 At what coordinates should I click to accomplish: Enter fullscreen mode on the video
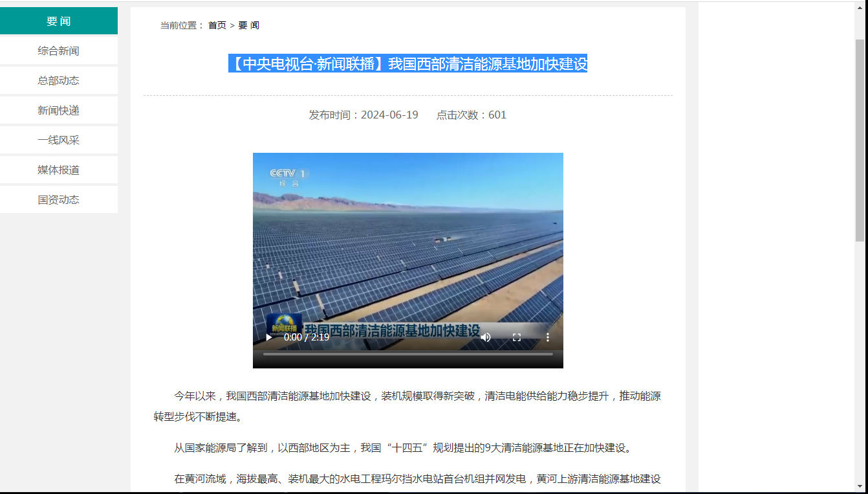[517, 337]
